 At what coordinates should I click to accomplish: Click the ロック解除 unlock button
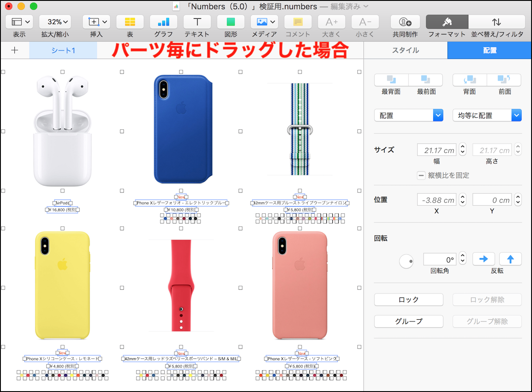coord(487,300)
